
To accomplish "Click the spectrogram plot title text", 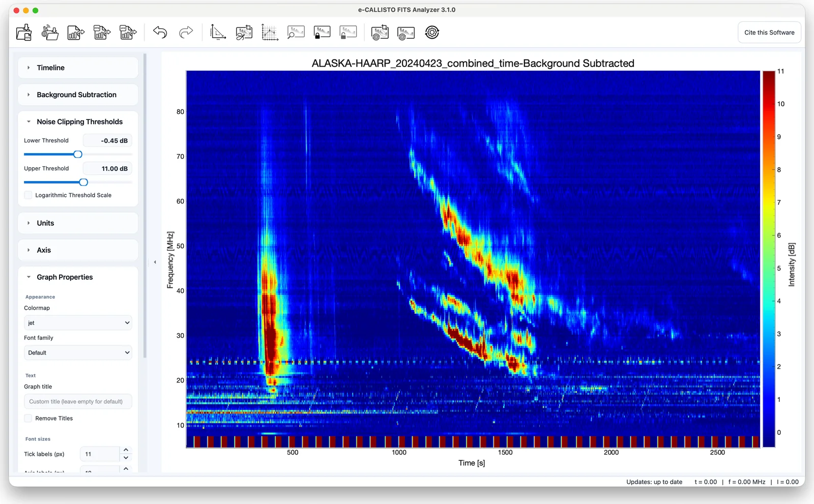I will tap(473, 64).
